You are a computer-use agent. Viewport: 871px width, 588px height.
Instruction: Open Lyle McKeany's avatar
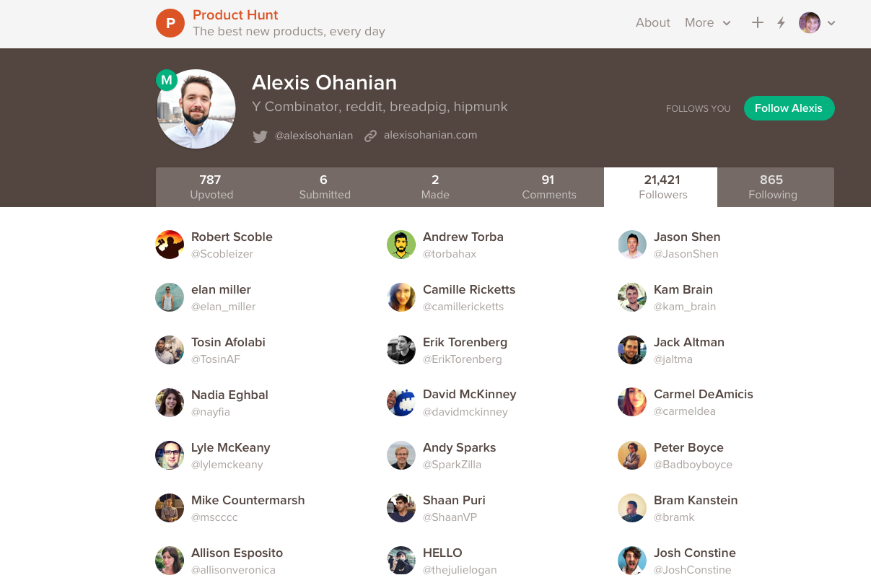170,455
